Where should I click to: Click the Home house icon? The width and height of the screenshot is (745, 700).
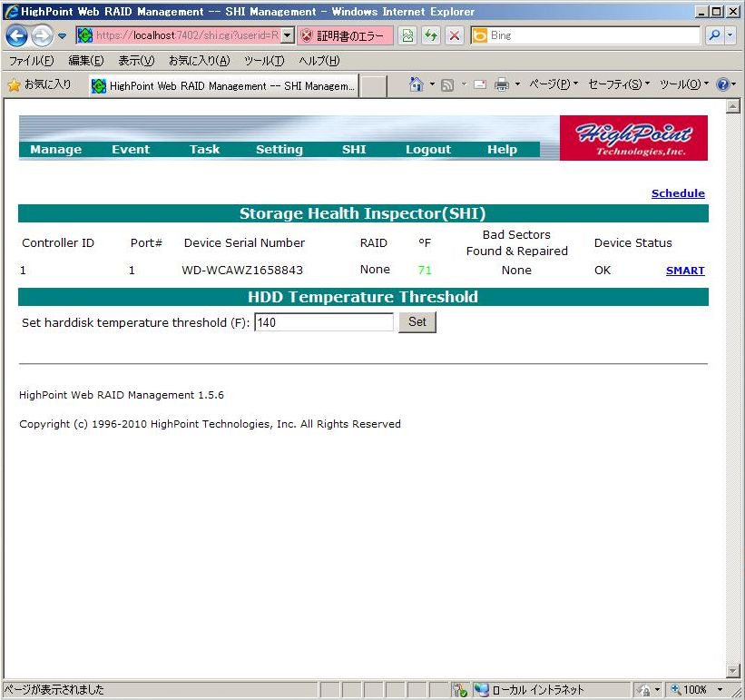click(x=416, y=84)
